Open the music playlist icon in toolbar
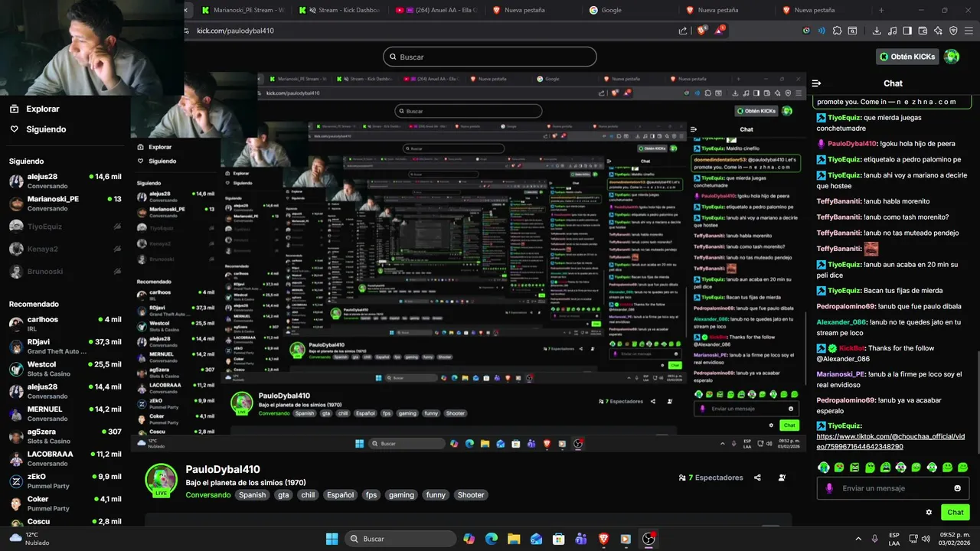 point(892,31)
